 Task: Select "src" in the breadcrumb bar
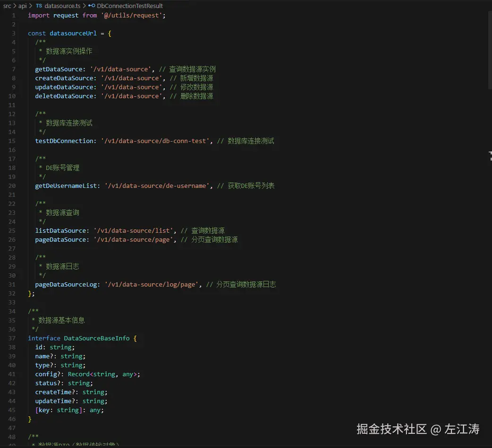coord(7,6)
